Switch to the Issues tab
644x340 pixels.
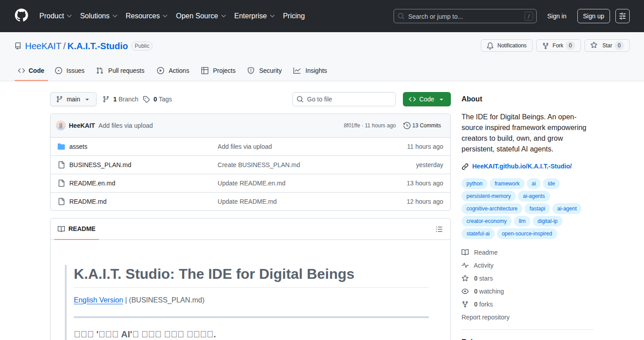coord(70,71)
